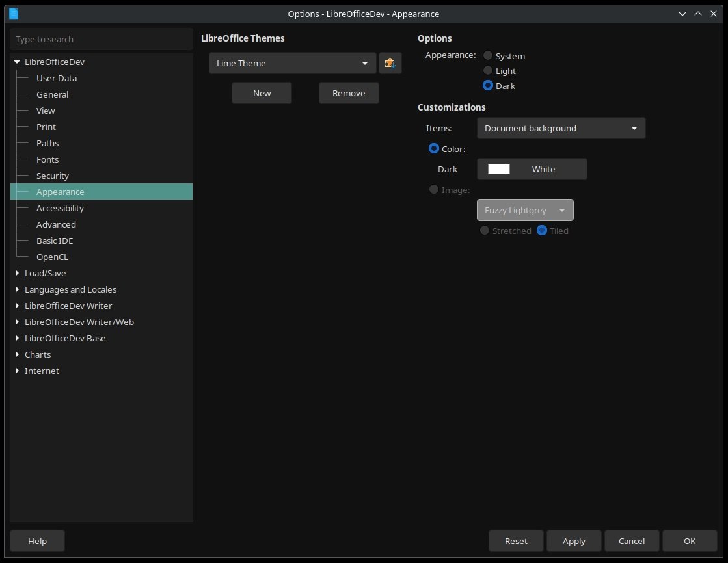Click the New theme button
The image size is (728, 563).
click(x=262, y=93)
